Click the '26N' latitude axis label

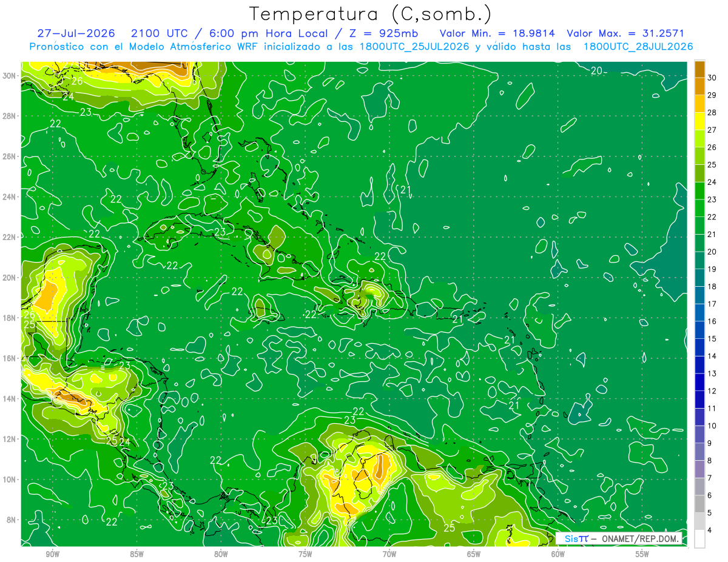click(10, 156)
